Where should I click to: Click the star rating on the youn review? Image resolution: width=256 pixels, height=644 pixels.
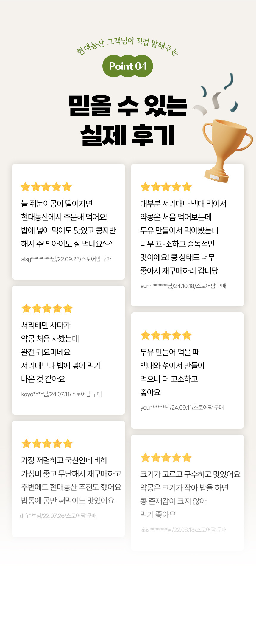[x=166, y=335]
